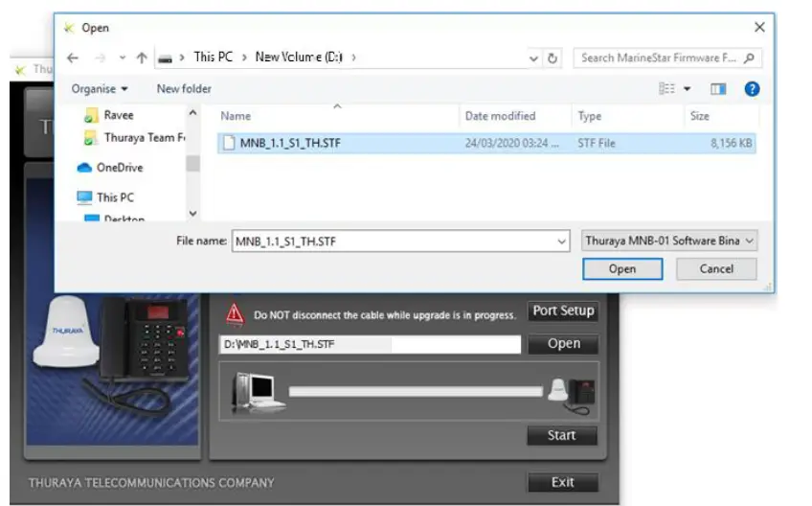Click the Start button in the upgrader
This screenshot has width=812, height=506.
tap(562, 435)
